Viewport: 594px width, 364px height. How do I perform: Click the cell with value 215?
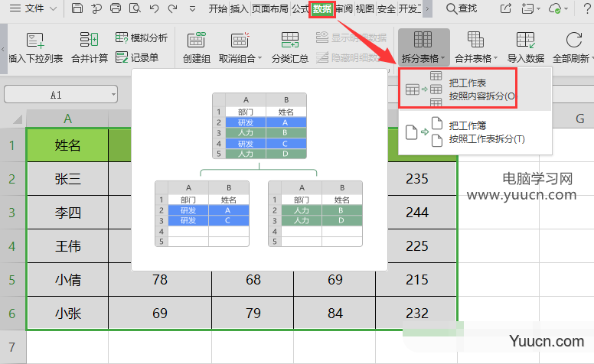coord(416,280)
